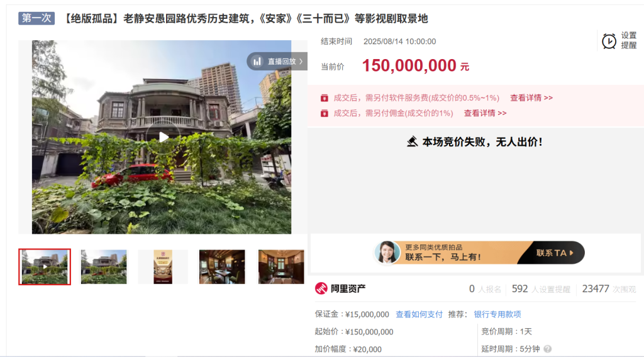
Task: Click the 阿里资产 logo
Action: 340,289
